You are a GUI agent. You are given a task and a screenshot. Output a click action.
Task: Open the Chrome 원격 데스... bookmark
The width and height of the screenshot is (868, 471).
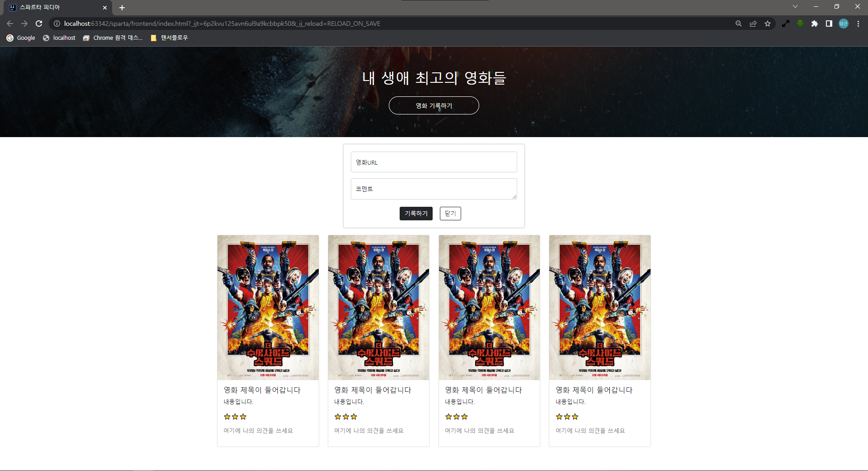pyautogui.click(x=113, y=38)
